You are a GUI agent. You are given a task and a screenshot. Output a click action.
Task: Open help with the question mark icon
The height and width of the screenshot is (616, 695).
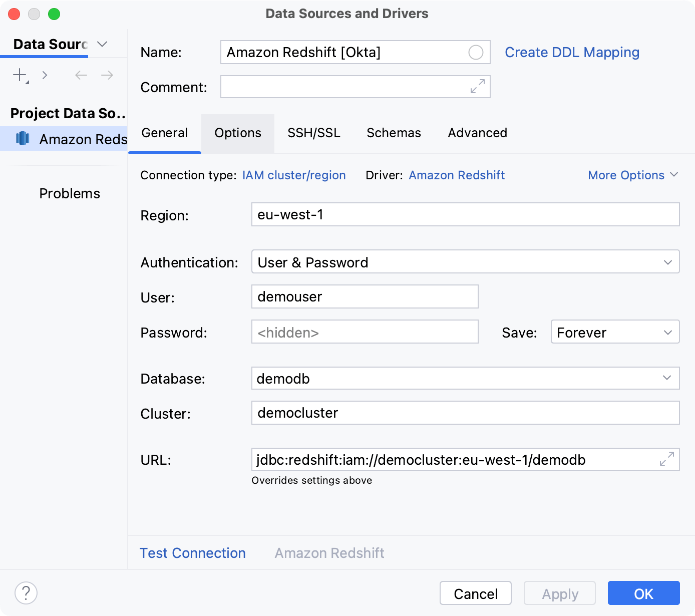[26, 593]
